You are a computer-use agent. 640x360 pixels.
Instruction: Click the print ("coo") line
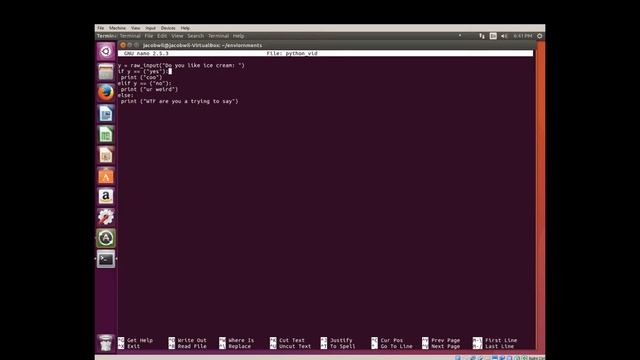tap(141, 77)
